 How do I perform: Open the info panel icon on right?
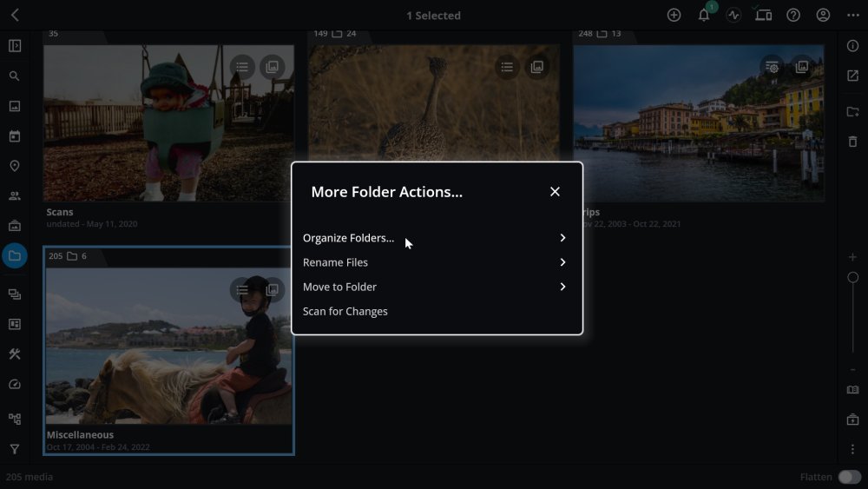tap(853, 45)
